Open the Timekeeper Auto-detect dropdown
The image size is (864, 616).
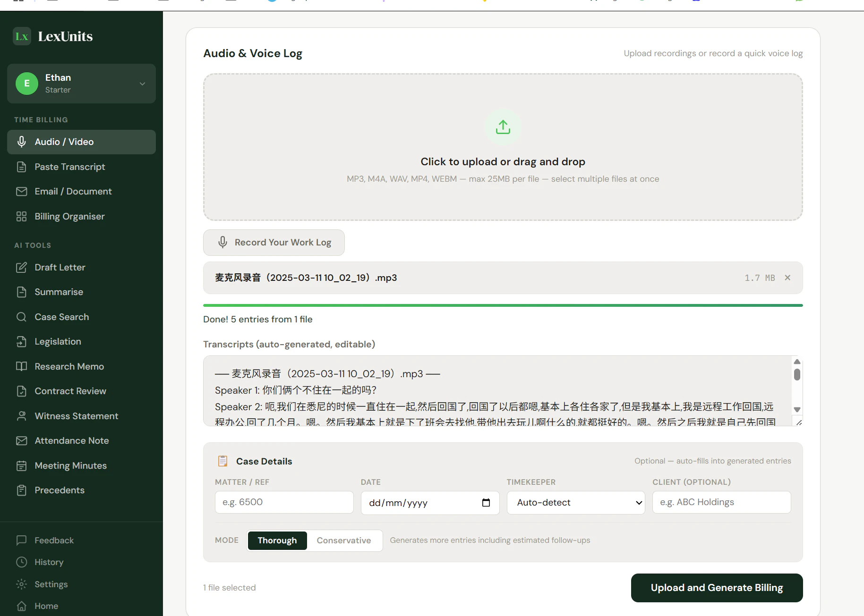click(x=575, y=502)
